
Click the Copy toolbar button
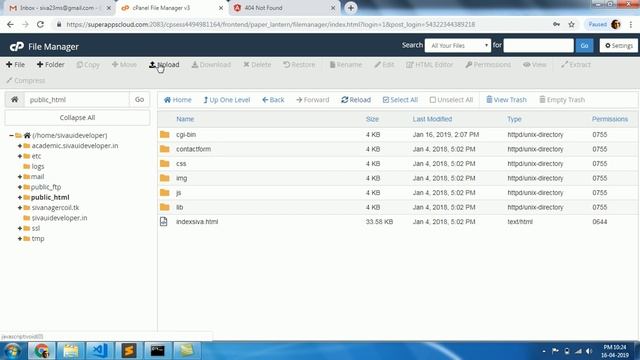click(x=88, y=64)
